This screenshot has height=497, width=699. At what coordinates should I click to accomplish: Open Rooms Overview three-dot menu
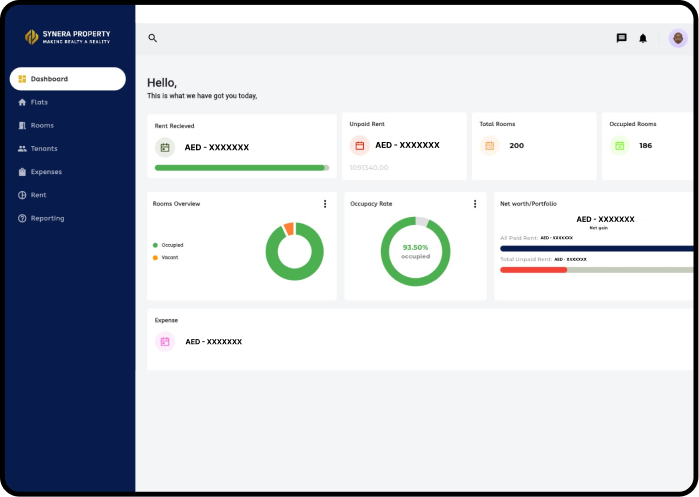(325, 204)
